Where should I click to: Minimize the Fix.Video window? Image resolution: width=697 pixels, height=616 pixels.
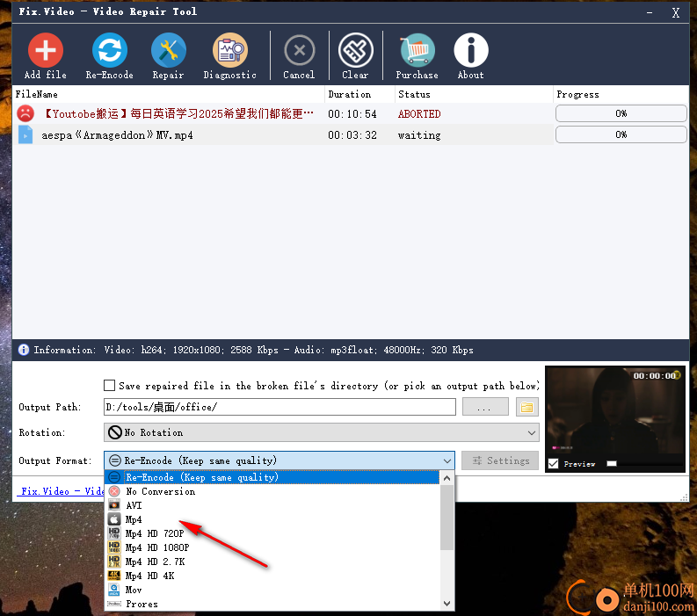[x=650, y=12]
